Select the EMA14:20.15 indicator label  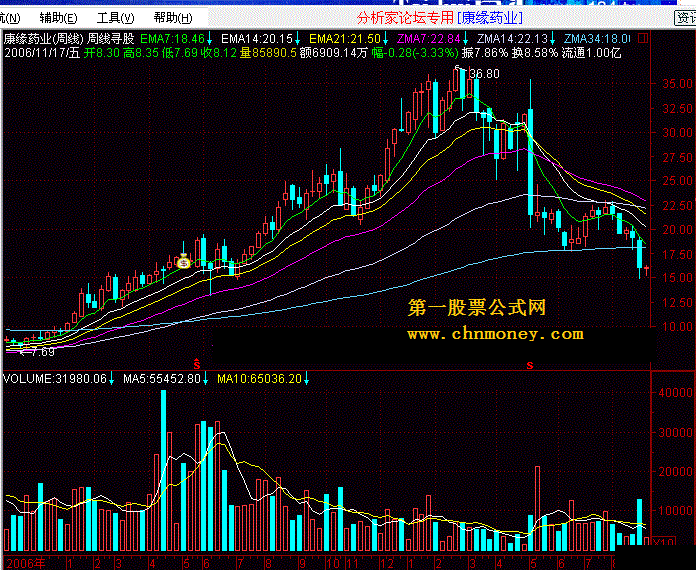click(x=257, y=39)
